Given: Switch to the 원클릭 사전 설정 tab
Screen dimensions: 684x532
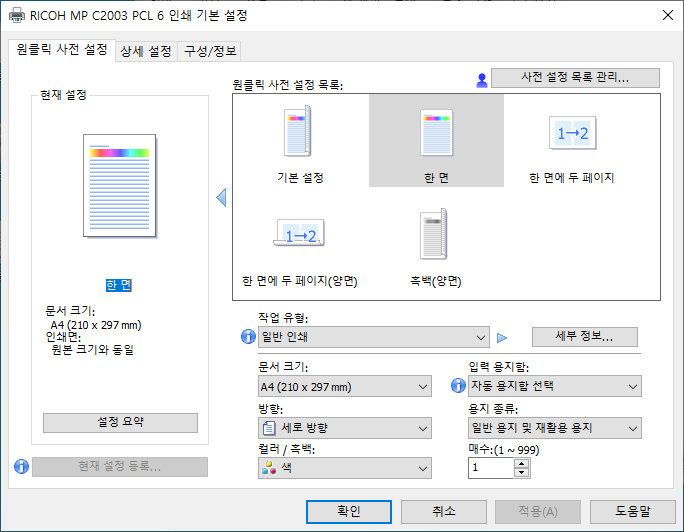Looking at the screenshot, I should click(62, 50).
